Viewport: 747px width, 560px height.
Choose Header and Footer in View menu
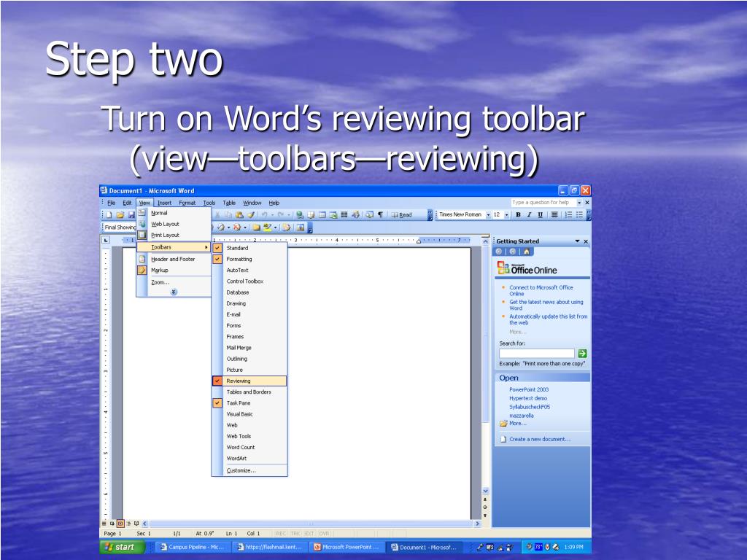click(x=174, y=259)
